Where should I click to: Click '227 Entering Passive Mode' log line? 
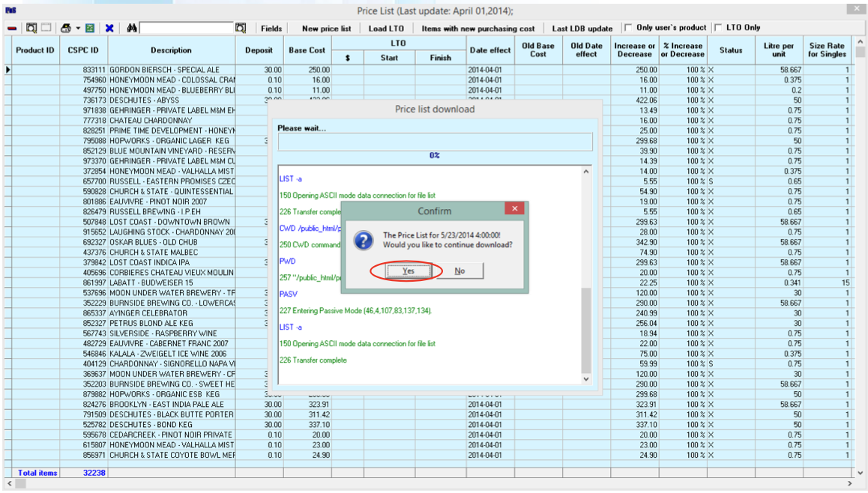coord(355,310)
